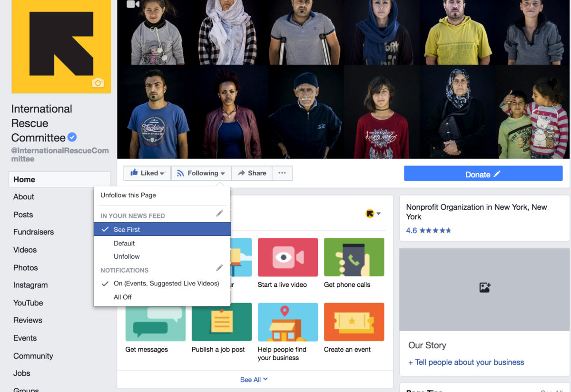Screen dimensions: 571x392
Task: Click the Help people find your business icon
Action: pos(287,322)
